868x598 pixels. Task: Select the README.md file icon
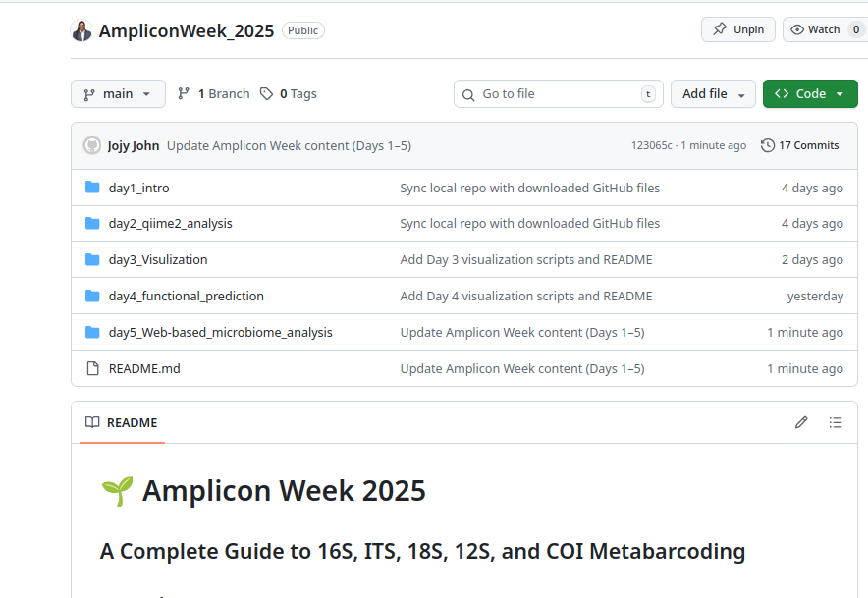pos(93,368)
